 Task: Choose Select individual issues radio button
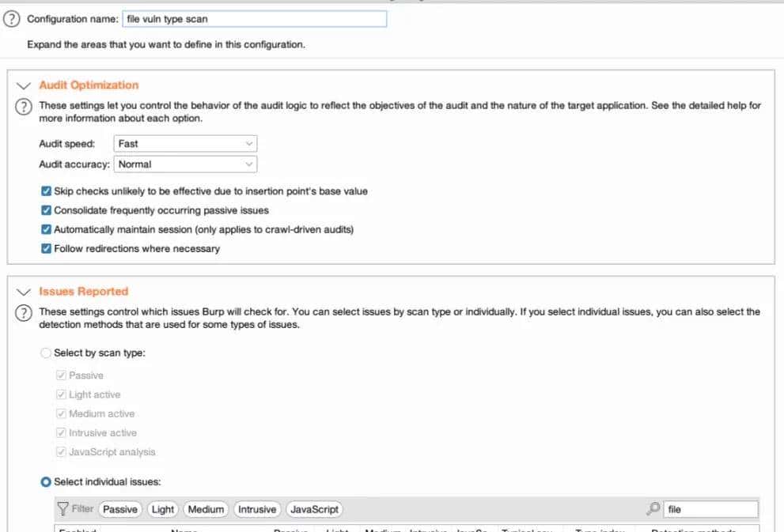(x=46, y=481)
